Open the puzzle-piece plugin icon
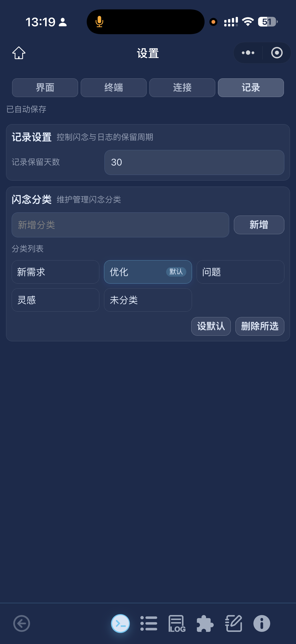This screenshot has height=644, width=296. click(205, 623)
